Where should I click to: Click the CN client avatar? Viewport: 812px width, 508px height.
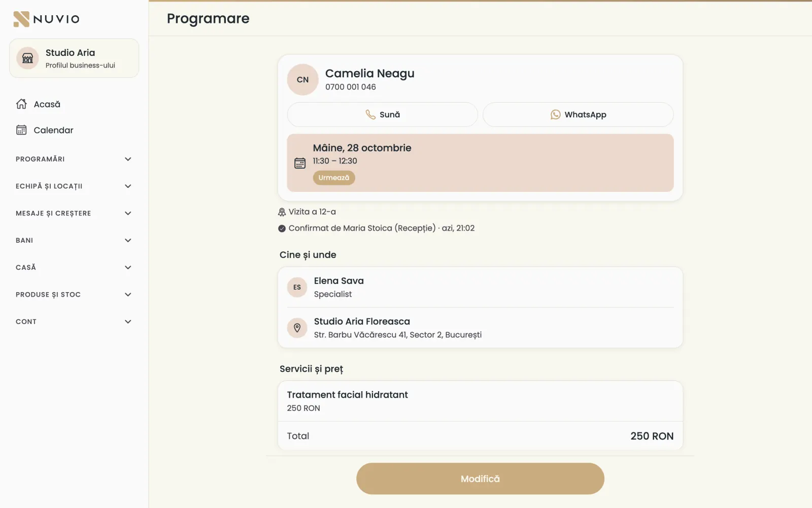pyautogui.click(x=302, y=80)
